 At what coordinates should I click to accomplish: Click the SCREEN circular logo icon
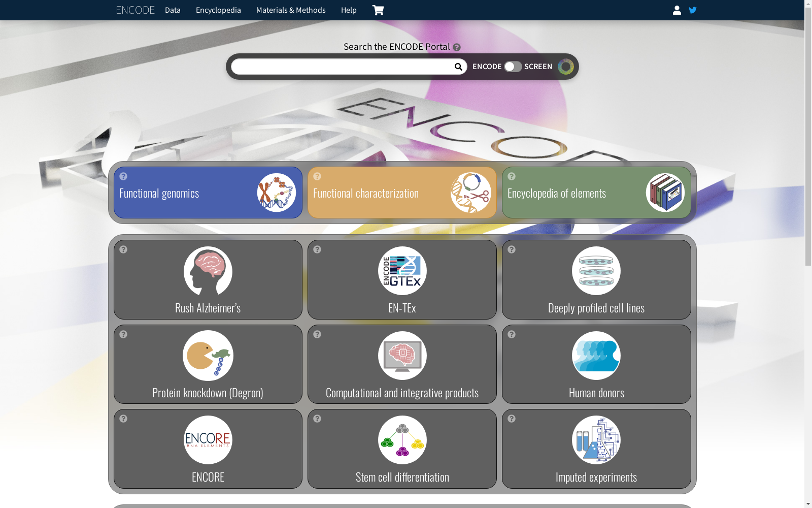coord(566,67)
